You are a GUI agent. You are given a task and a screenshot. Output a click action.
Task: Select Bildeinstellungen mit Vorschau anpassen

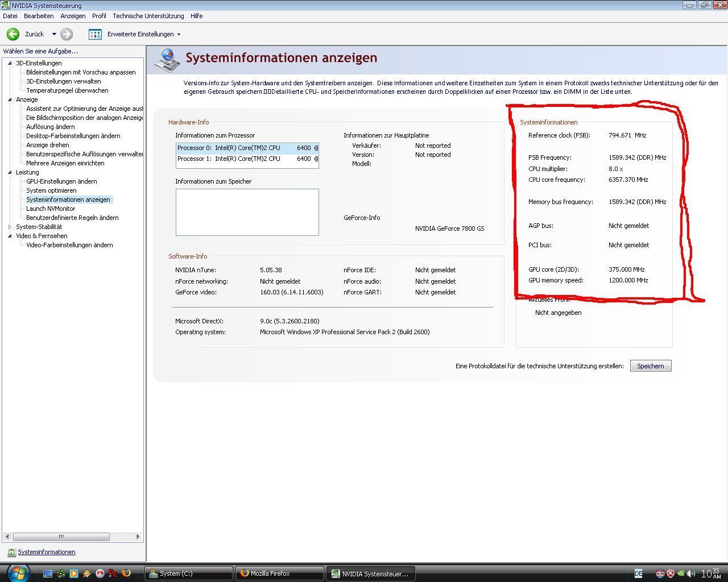click(81, 72)
